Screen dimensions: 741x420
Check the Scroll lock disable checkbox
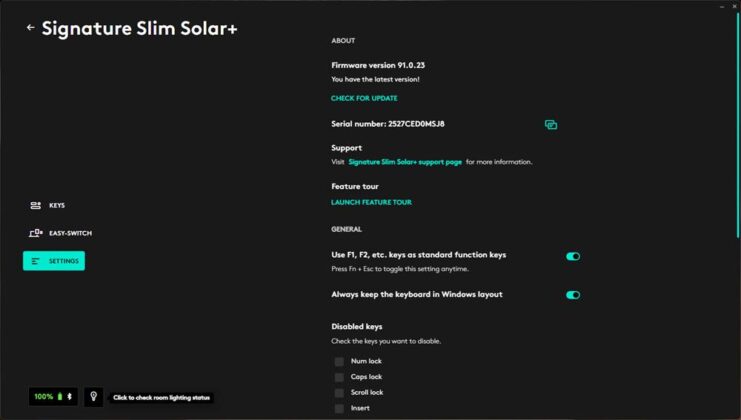pyautogui.click(x=339, y=393)
